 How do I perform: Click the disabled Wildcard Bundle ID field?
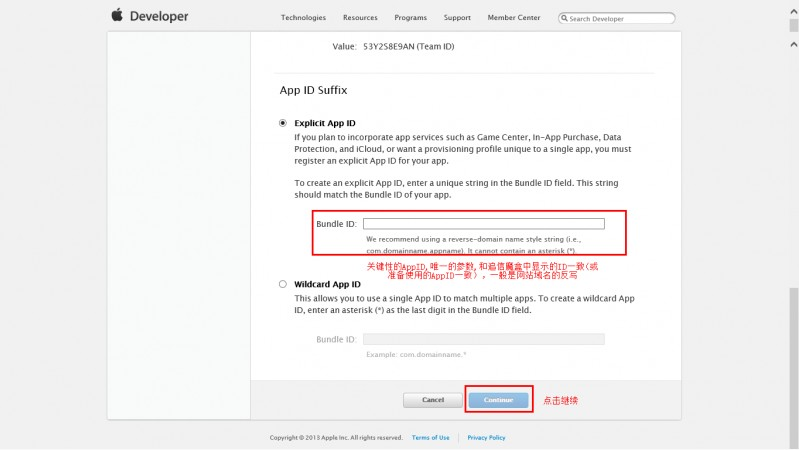[484, 339]
